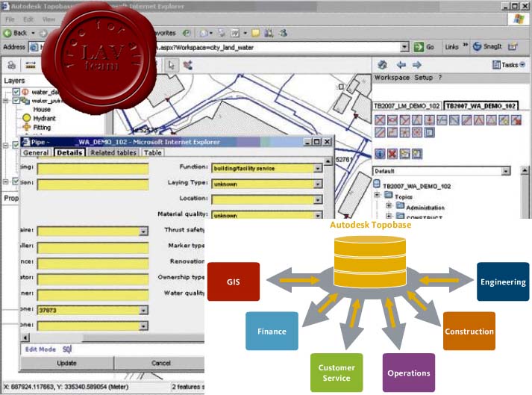This screenshot has width=532, height=395.
Task: Select the House layer entry
Action: click(x=42, y=109)
